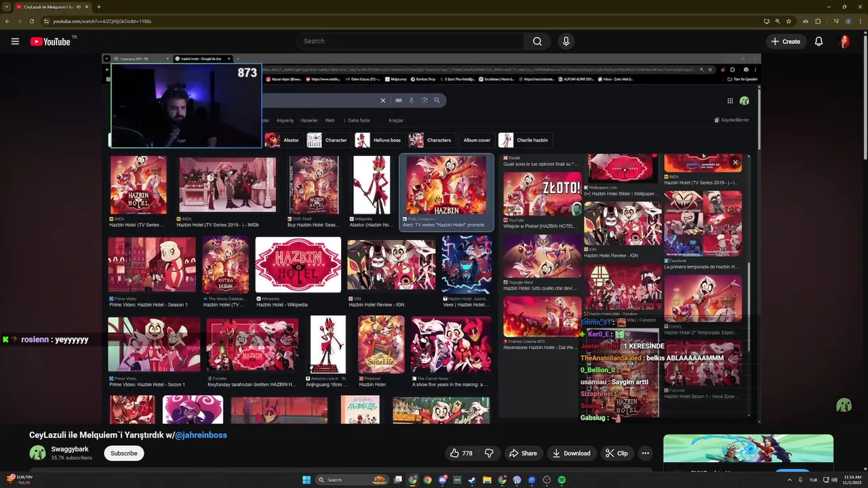This screenshot has width=868, height=488.
Task: Open the taskbar clock showing 11:16 AM
Action: tap(852, 480)
